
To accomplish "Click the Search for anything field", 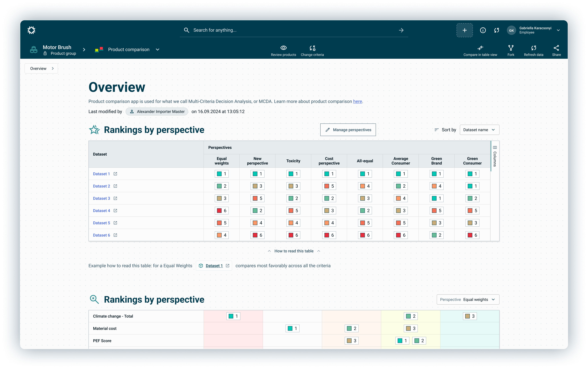I will pyautogui.click(x=293, y=30).
